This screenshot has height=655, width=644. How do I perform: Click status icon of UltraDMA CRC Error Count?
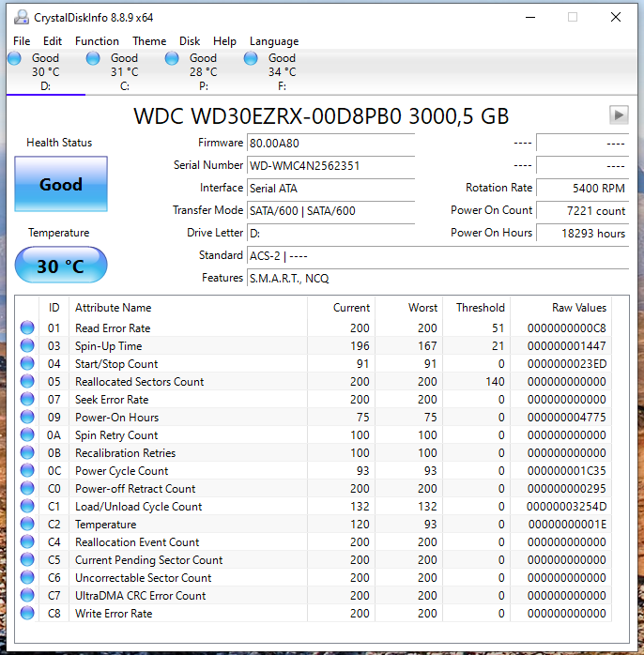(x=27, y=595)
